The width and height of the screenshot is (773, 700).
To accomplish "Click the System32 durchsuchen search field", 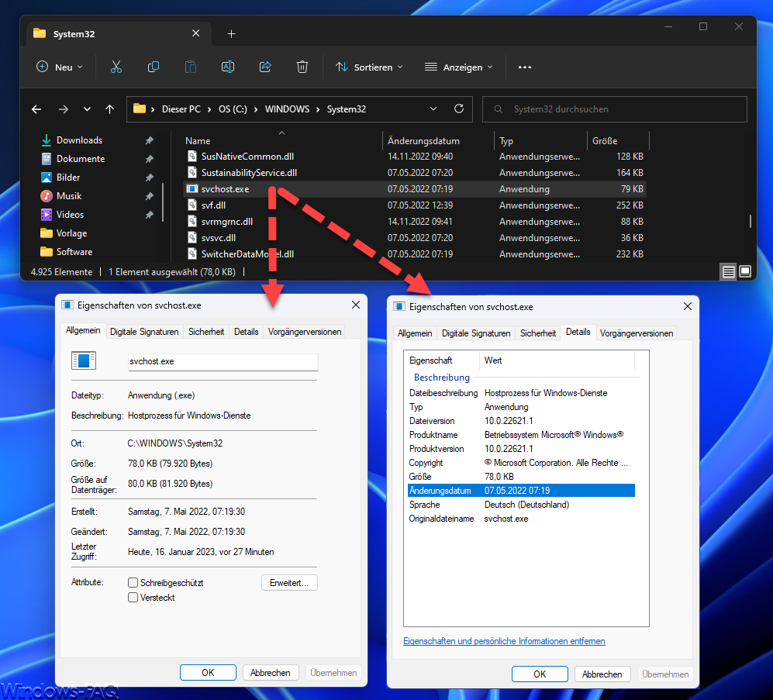I will coord(614,109).
